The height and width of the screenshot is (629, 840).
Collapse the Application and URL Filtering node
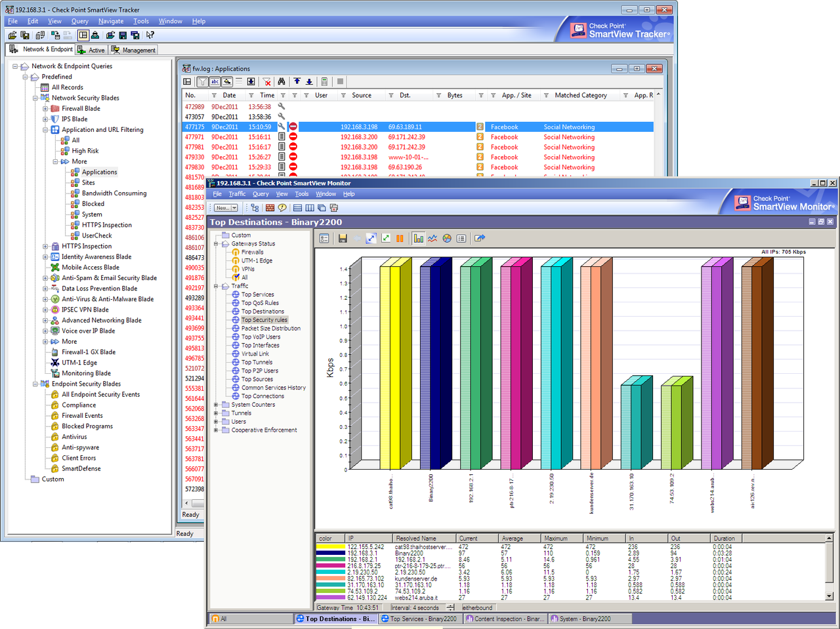pyautogui.click(x=45, y=130)
